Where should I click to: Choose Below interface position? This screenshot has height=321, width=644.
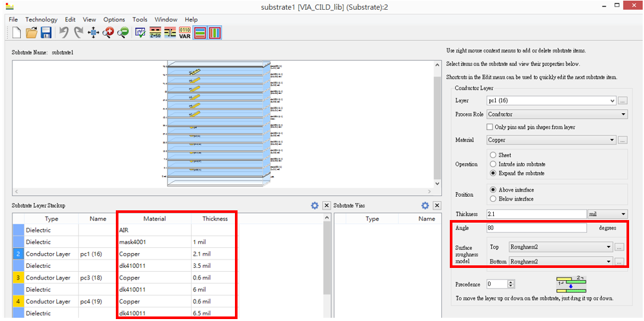493,199
